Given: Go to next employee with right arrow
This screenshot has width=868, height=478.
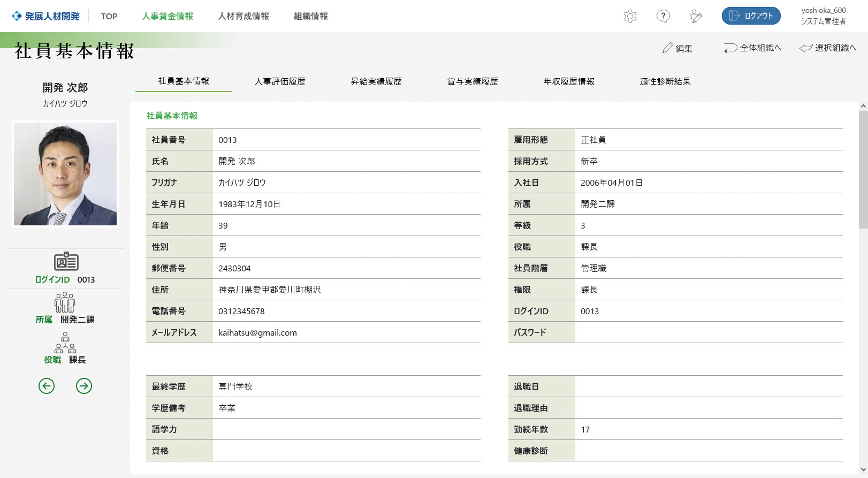Looking at the screenshot, I should pos(84,385).
